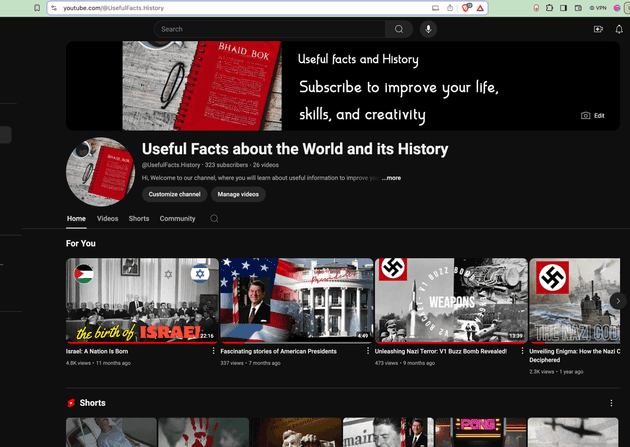Open the Brave wallet icon

[x=578, y=8]
